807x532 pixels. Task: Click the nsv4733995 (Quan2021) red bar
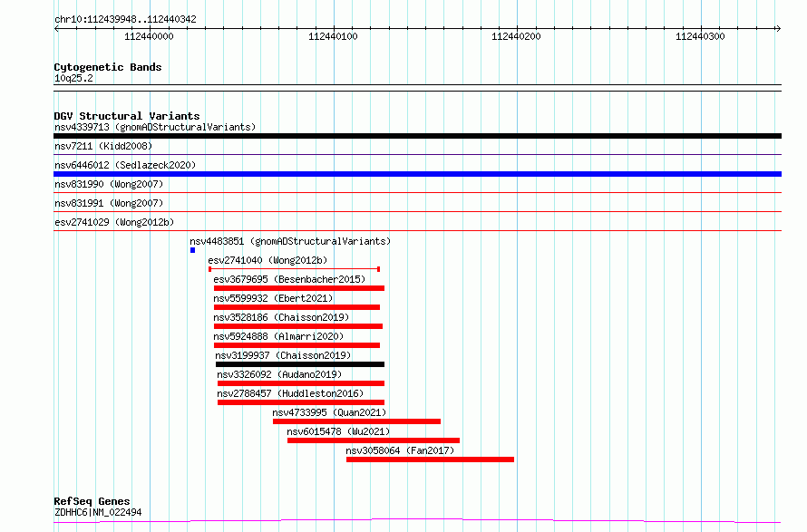click(356, 421)
